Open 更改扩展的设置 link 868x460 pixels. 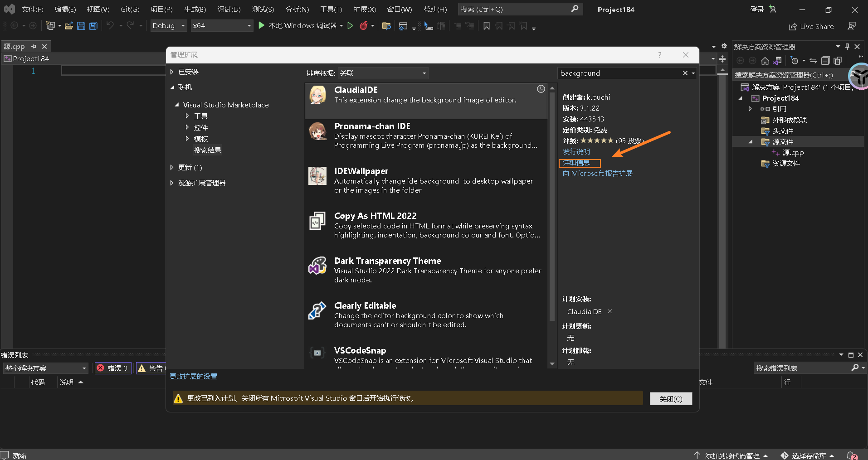(x=194, y=377)
